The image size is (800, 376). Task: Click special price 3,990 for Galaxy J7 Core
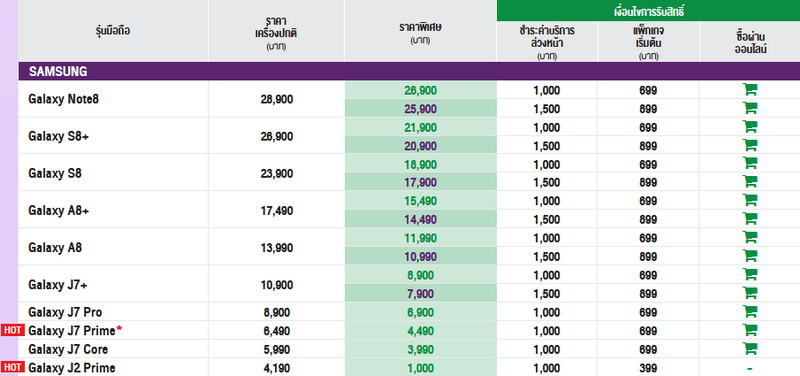[x=420, y=350]
